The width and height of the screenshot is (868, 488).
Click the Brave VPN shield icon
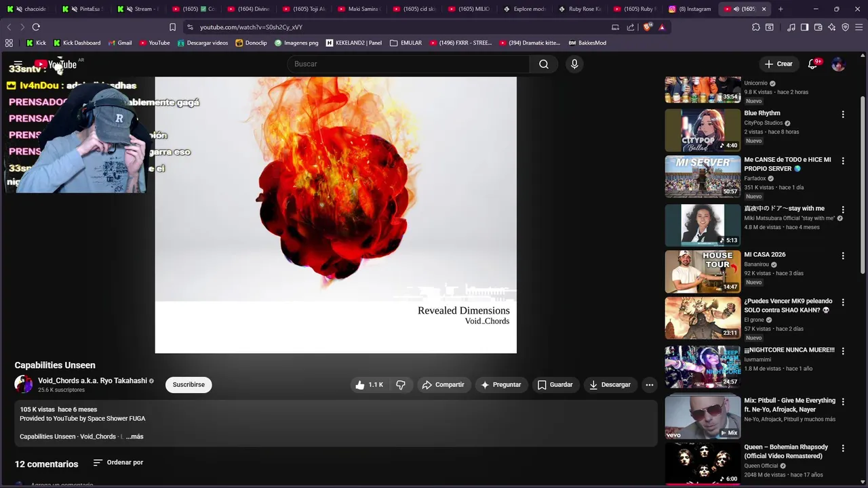click(x=845, y=27)
